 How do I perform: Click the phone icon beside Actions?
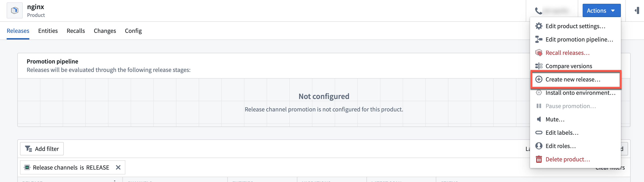pyautogui.click(x=538, y=11)
